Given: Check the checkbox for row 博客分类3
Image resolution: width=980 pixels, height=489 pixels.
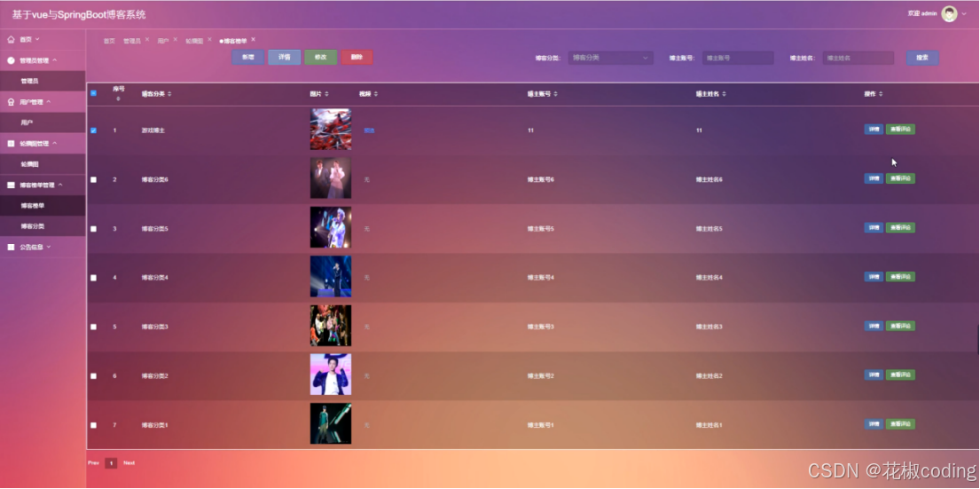Looking at the screenshot, I should pyautogui.click(x=94, y=327).
